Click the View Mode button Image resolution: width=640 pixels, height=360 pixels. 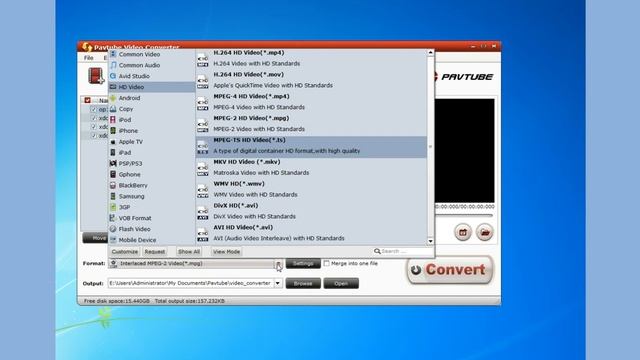coord(227,252)
